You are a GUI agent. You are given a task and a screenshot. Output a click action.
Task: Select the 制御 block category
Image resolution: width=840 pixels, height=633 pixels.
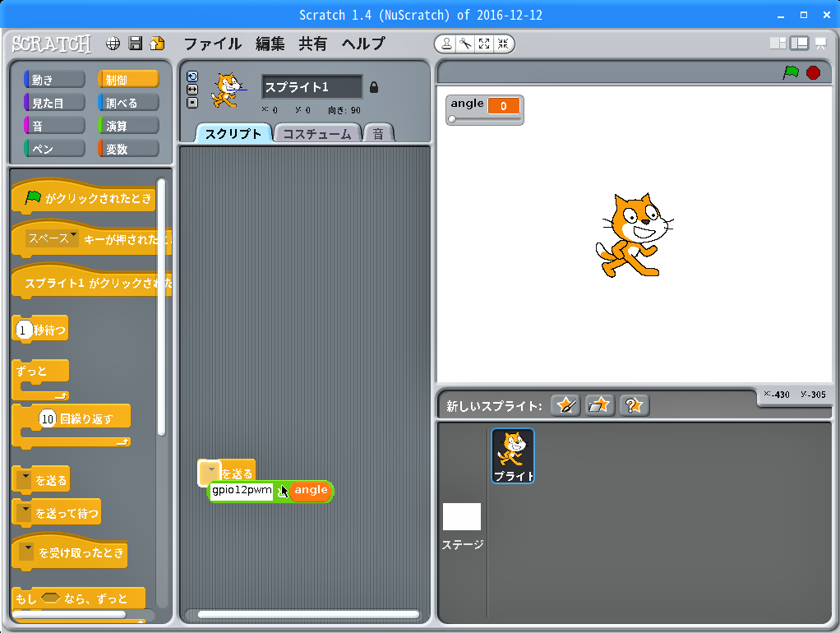click(128, 80)
